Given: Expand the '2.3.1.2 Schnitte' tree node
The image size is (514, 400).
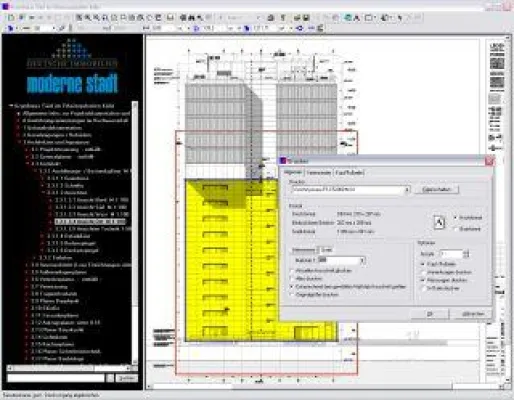Looking at the screenshot, I should click(43, 185).
